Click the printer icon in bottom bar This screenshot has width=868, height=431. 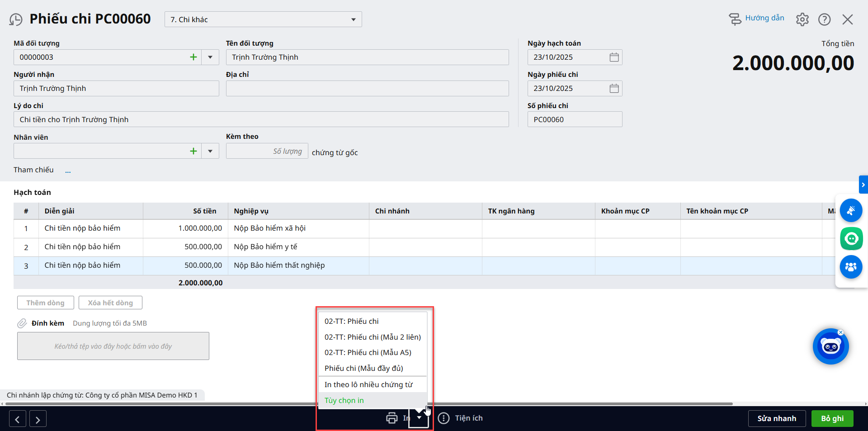[x=392, y=418]
